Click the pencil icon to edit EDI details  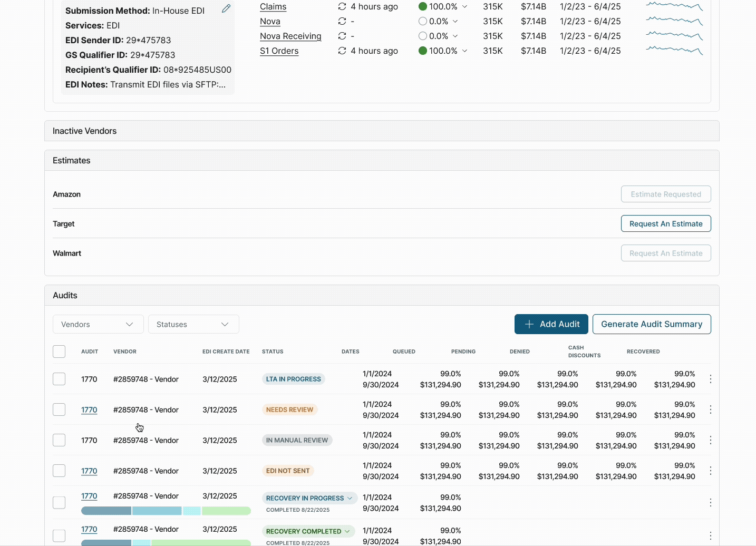(226, 8)
